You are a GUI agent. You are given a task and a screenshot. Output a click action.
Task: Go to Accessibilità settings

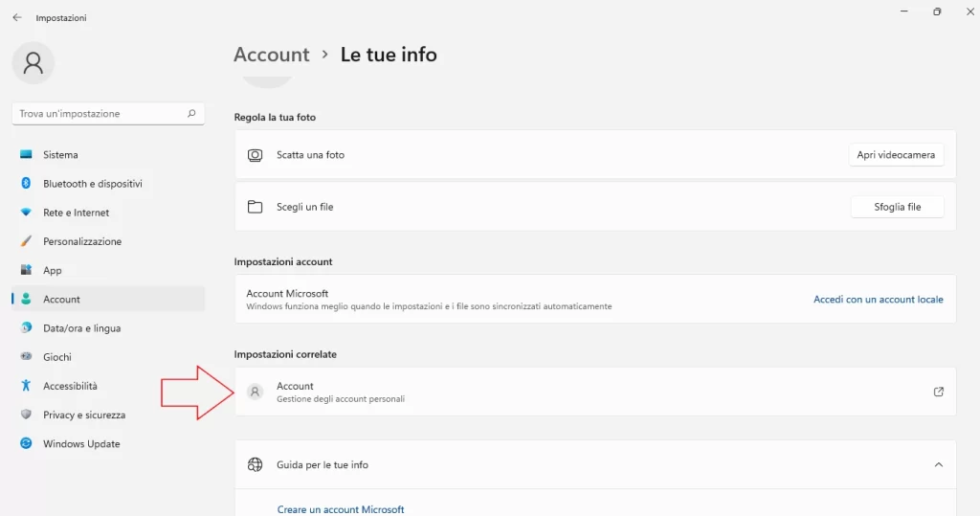click(x=108, y=385)
